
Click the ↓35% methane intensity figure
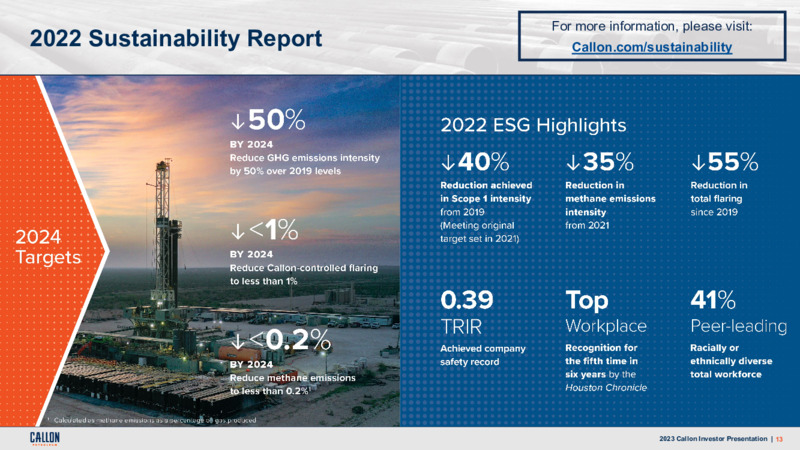coord(600,162)
